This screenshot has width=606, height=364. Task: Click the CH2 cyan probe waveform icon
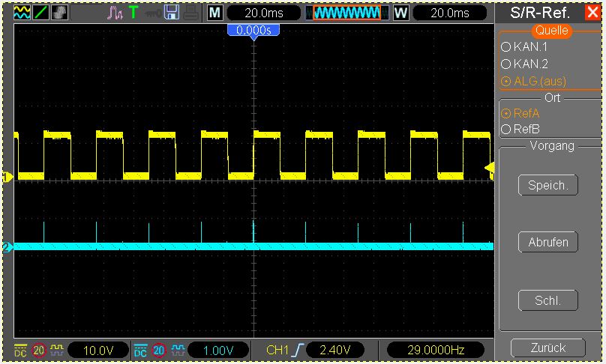[178, 350]
